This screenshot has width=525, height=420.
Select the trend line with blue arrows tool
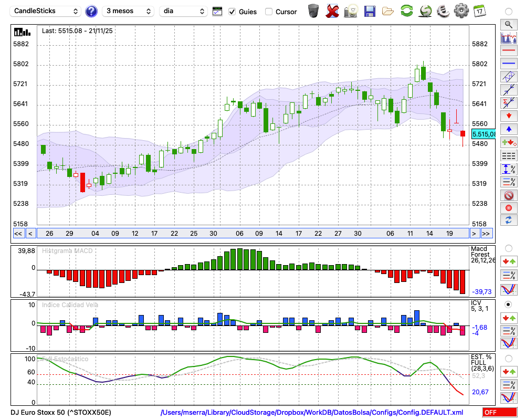pyautogui.click(x=509, y=90)
